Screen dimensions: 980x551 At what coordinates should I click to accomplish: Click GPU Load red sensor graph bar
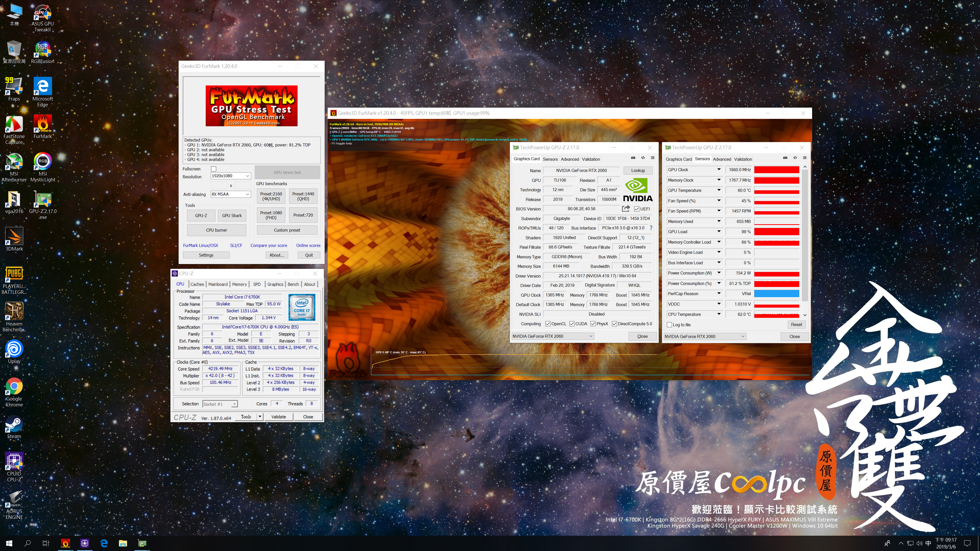pyautogui.click(x=776, y=232)
